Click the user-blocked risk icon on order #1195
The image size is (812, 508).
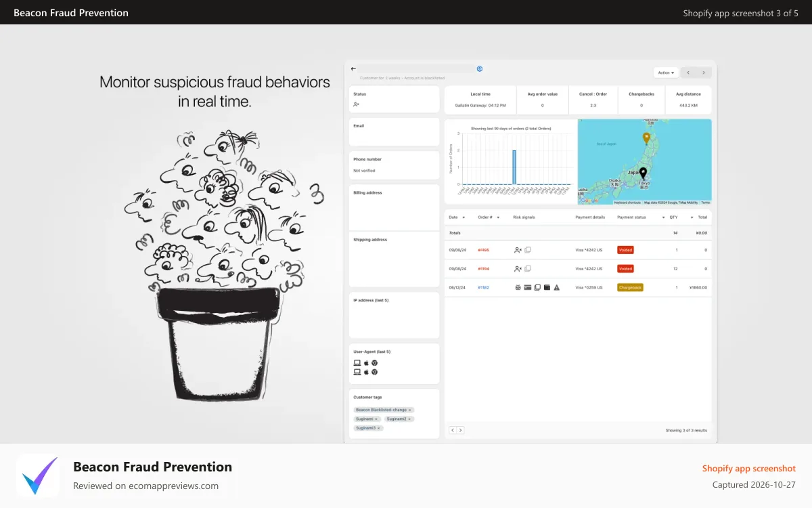tap(518, 250)
